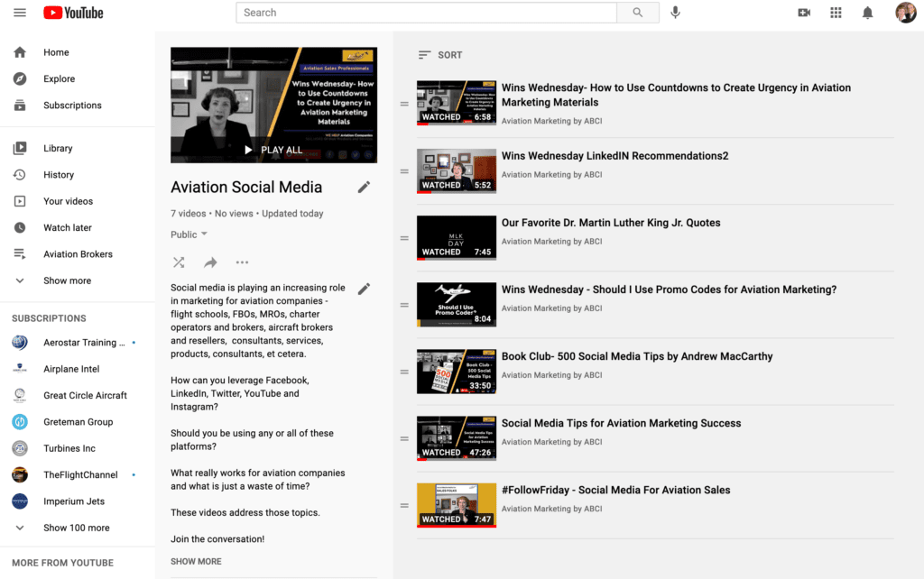
Task: Open the create video camera icon
Action: pyautogui.click(x=804, y=13)
